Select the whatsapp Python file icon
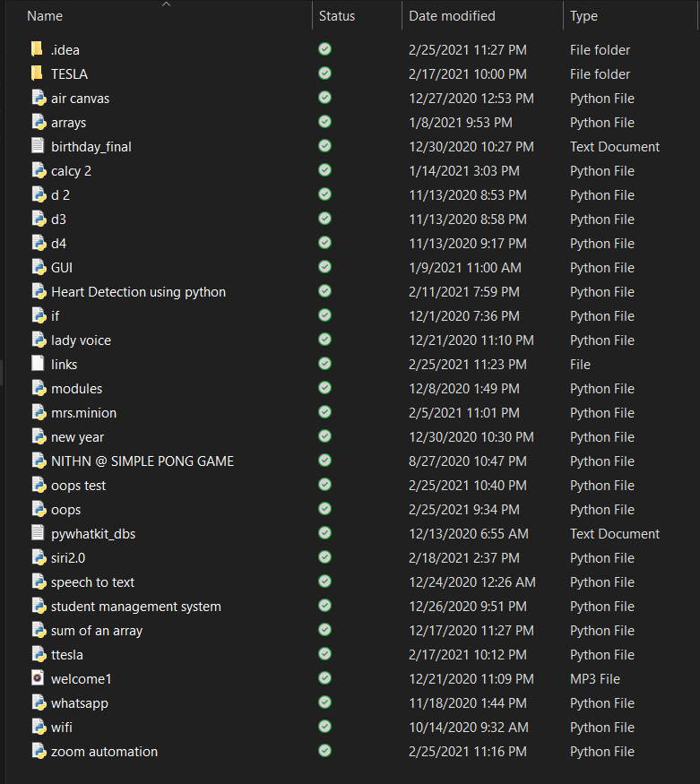 click(39, 702)
